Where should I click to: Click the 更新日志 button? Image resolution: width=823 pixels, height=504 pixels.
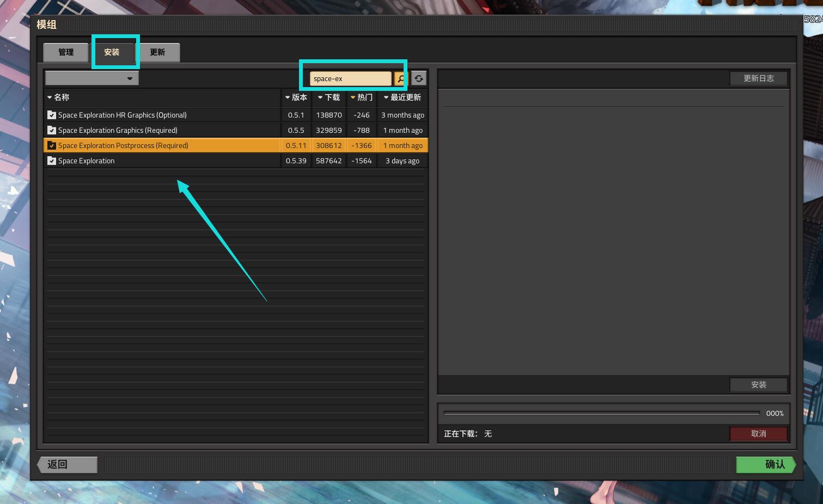tap(759, 78)
